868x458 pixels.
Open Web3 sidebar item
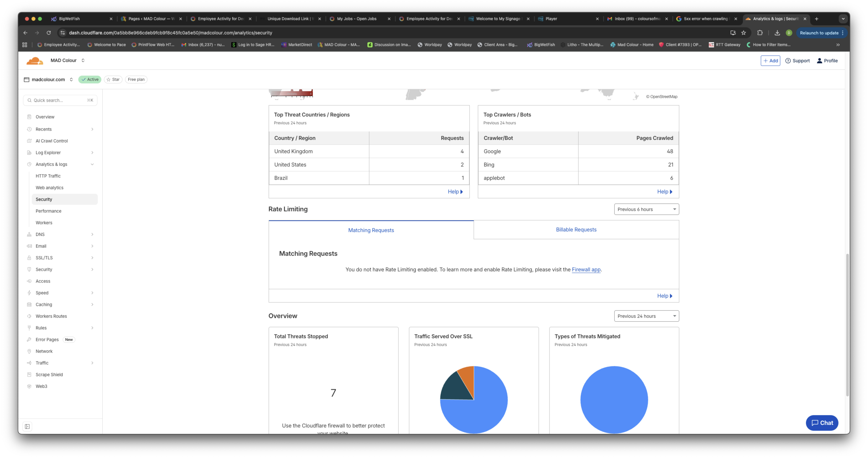[x=41, y=386]
